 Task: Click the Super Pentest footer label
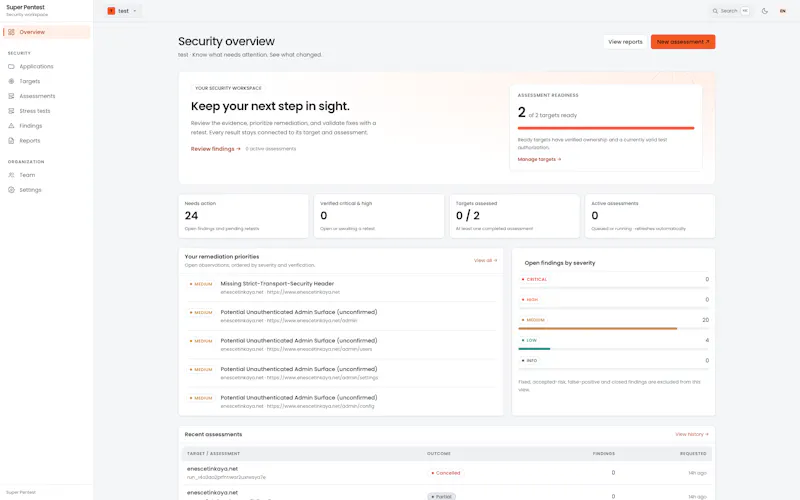21,492
